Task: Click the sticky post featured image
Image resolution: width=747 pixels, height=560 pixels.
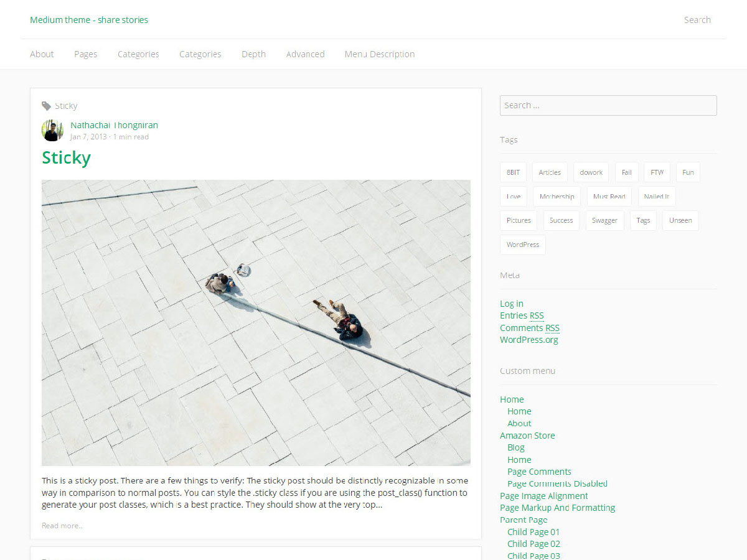Action: [x=256, y=322]
